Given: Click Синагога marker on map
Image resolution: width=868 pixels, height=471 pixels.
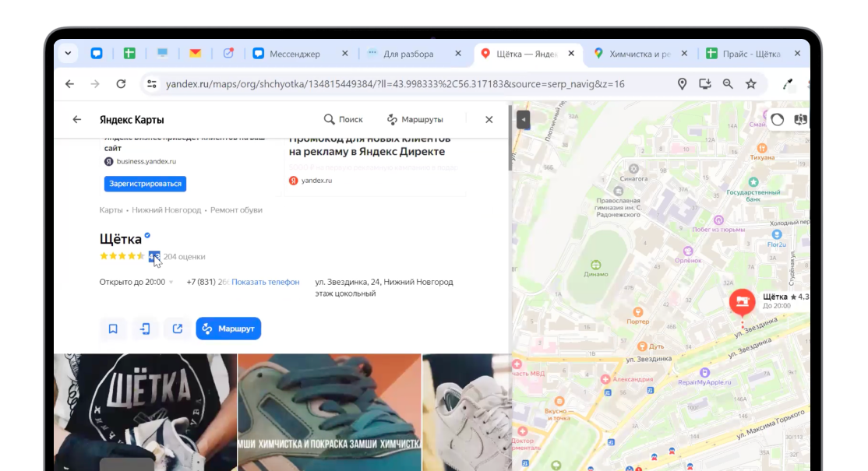Looking at the screenshot, I should pos(633,169).
